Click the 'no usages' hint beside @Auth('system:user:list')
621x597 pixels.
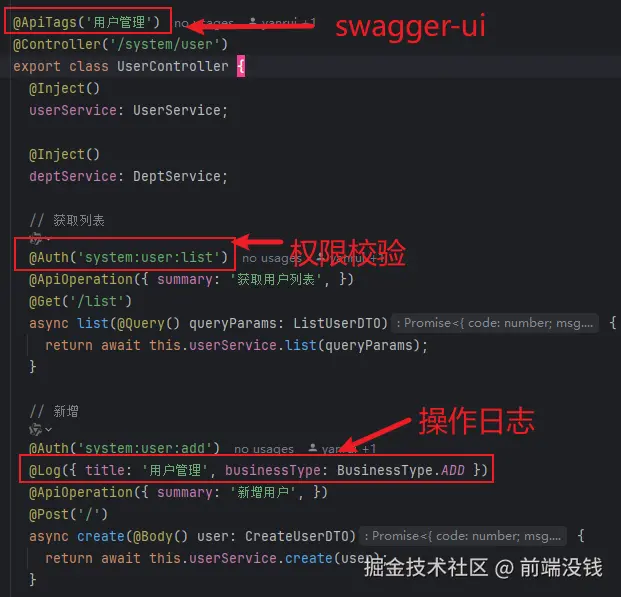(x=272, y=258)
